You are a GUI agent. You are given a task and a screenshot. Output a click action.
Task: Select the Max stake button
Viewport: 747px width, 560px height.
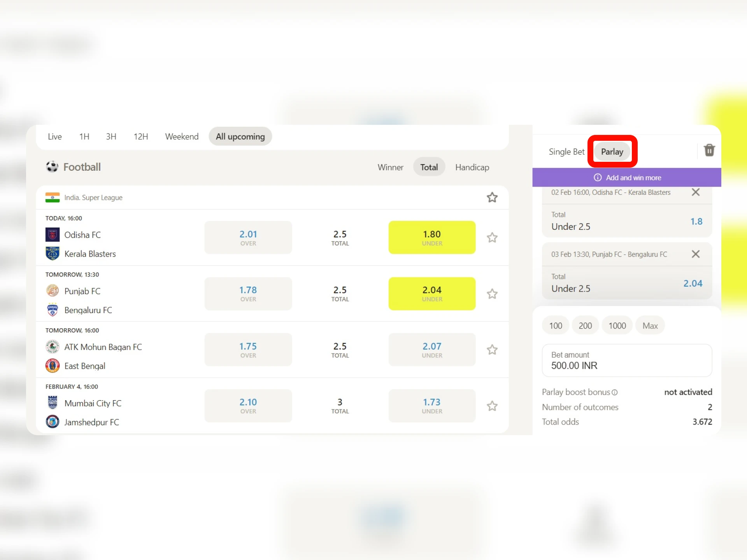coord(650,325)
